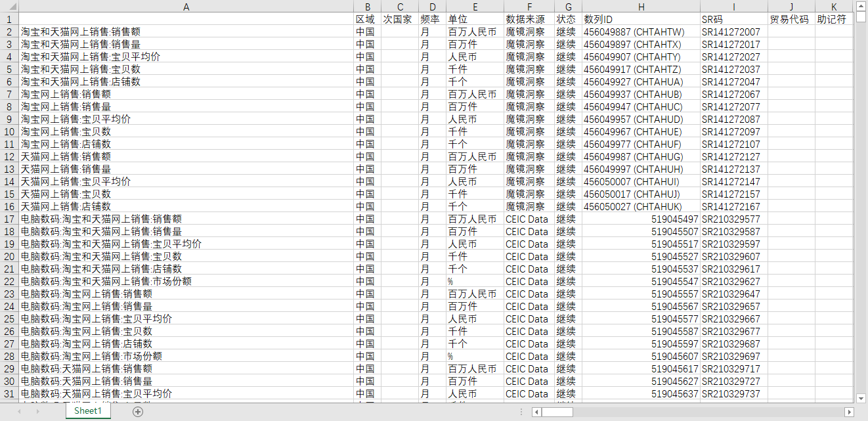The height and width of the screenshot is (421, 868).
Task: Select column F header
Action: pyautogui.click(x=529, y=7)
